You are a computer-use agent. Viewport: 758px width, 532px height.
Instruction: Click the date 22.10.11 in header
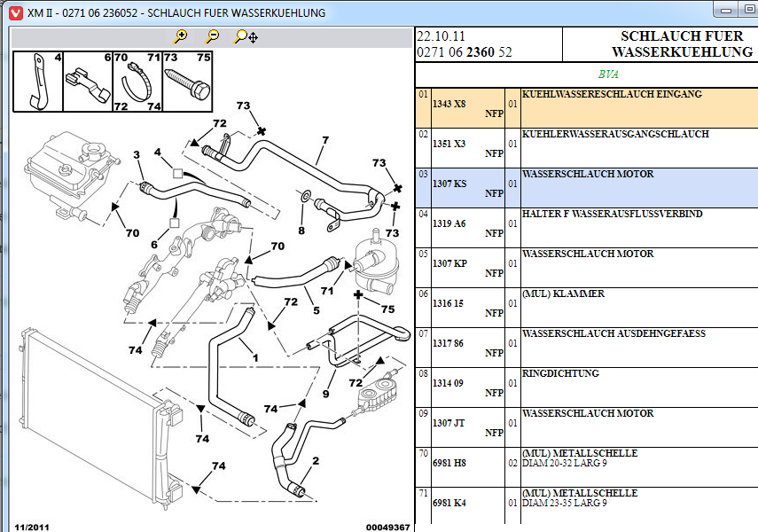point(441,36)
